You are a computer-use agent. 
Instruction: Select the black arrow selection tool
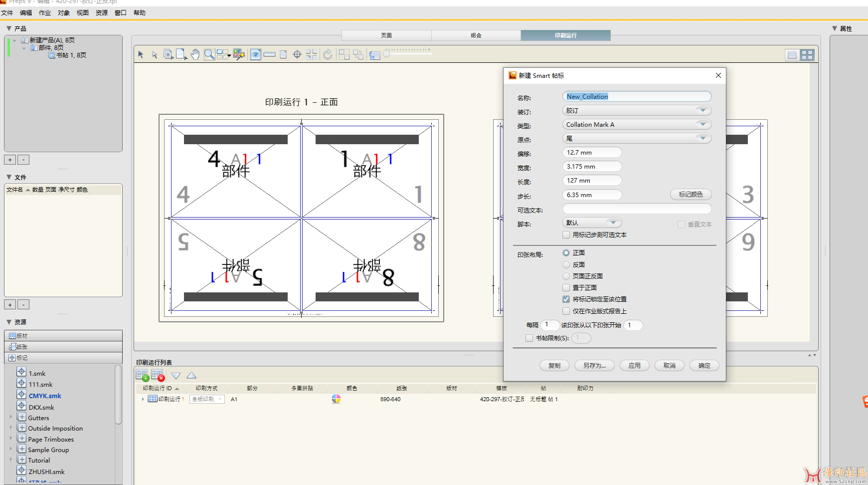click(x=141, y=54)
